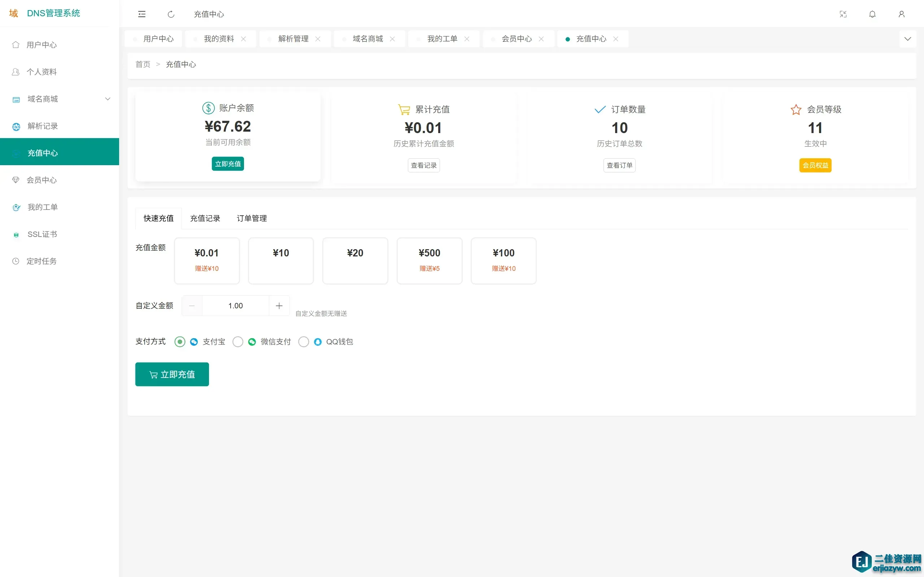Select QQ钱包 payment radio button
The height and width of the screenshot is (577, 924).
point(304,342)
